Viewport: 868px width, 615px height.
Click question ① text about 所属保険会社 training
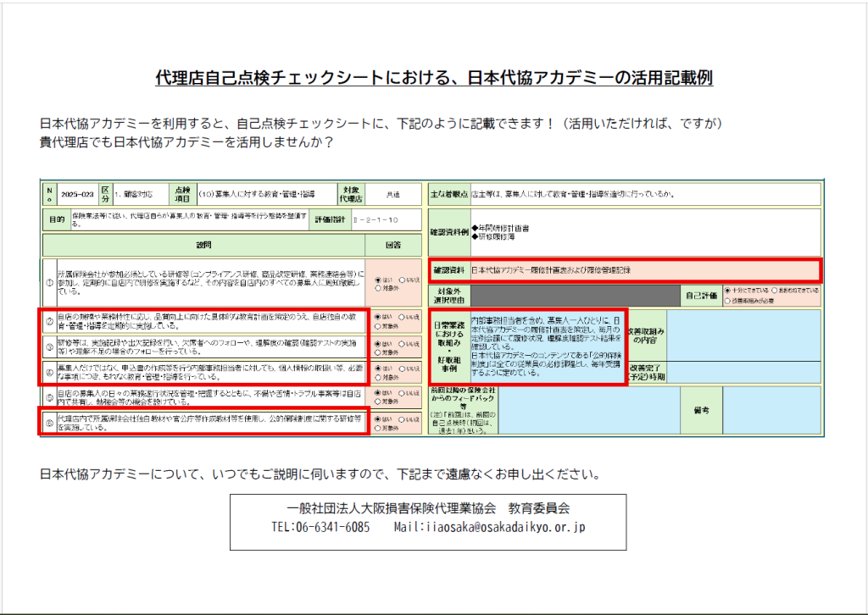click(x=211, y=283)
